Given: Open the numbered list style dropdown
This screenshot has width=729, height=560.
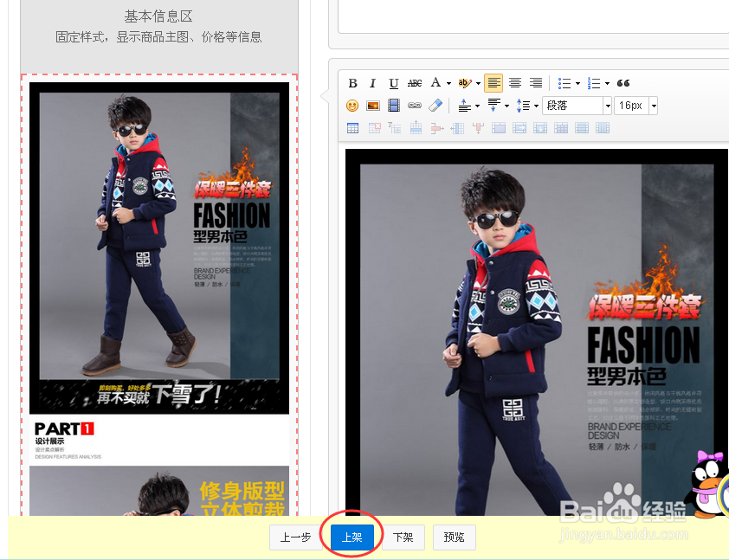Looking at the screenshot, I should click(x=607, y=84).
